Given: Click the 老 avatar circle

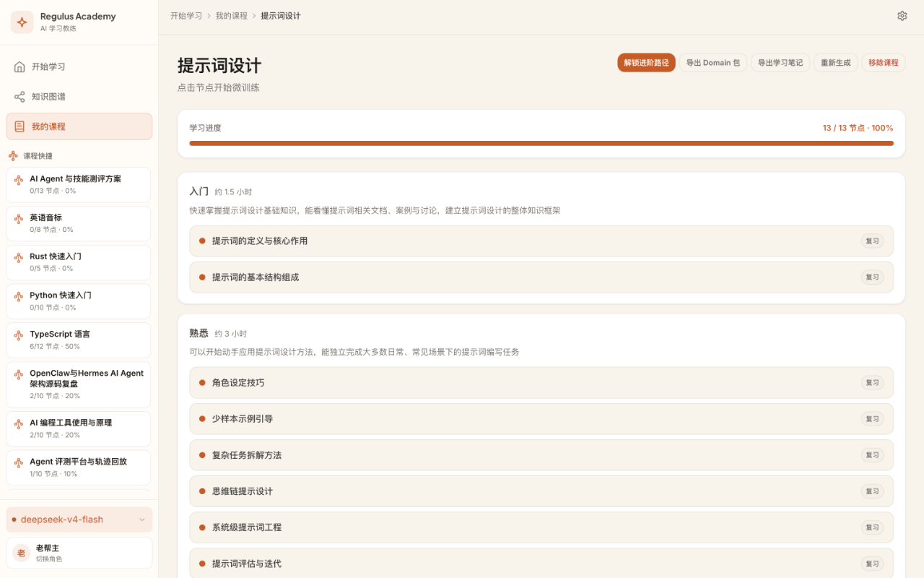Looking at the screenshot, I should (21, 553).
